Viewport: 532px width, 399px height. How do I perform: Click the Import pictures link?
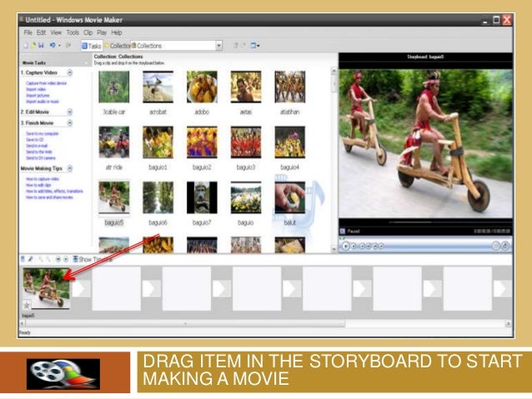[38, 95]
